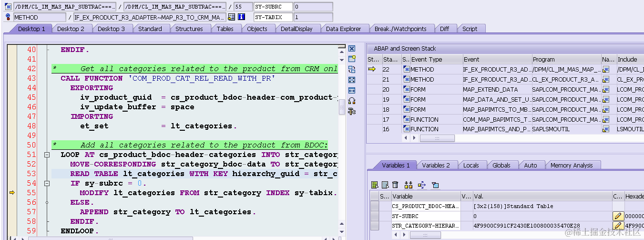This screenshot has height=240, width=644.
Task: Open the Script tab
Action: point(470,29)
